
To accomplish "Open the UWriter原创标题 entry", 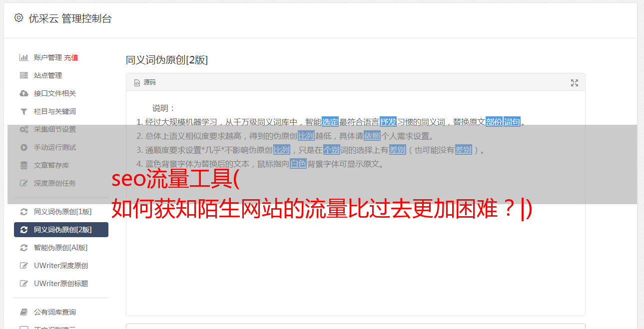I will [x=61, y=284].
